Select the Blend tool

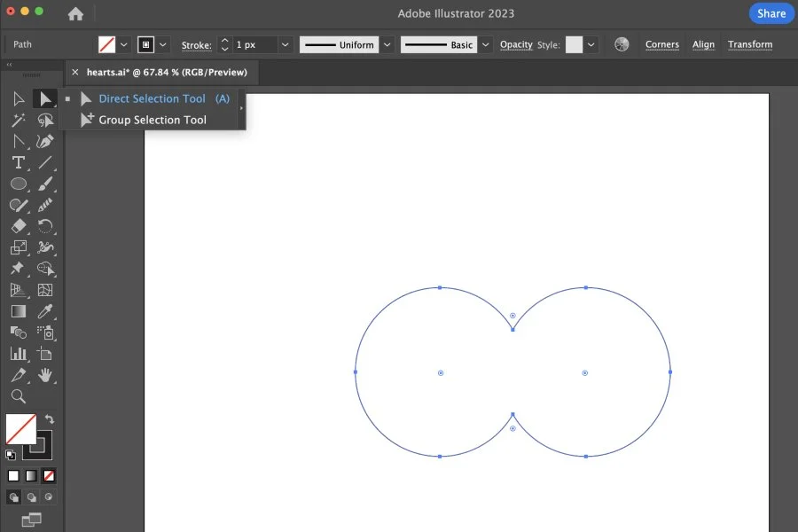[x=19, y=332]
